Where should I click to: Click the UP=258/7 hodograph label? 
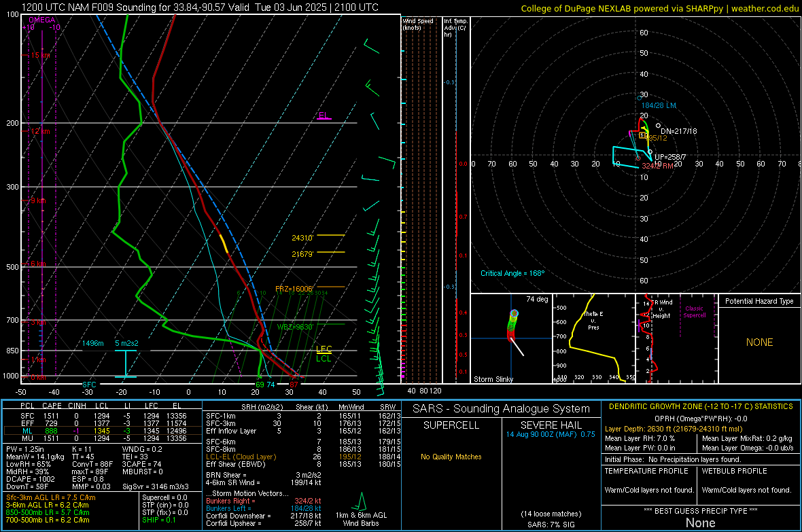pyautogui.click(x=671, y=157)
